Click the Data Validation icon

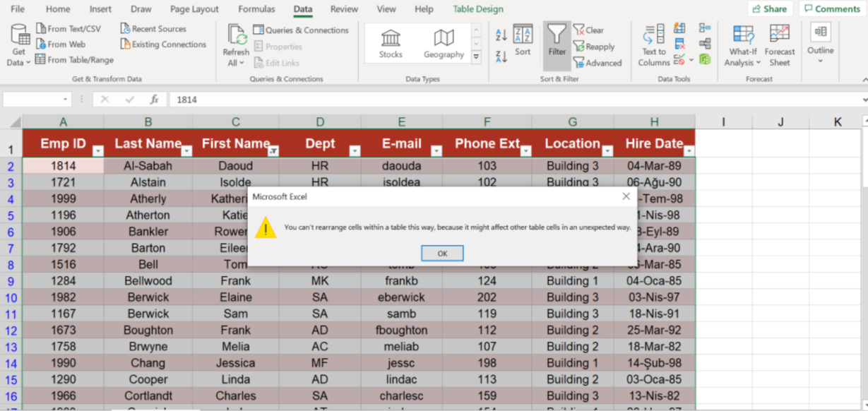click(678, 60)
